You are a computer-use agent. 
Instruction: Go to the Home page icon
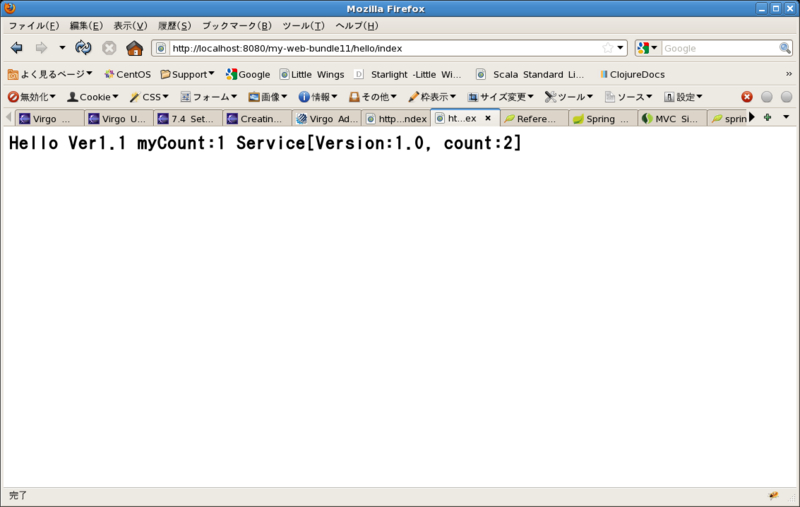[135, 48]
